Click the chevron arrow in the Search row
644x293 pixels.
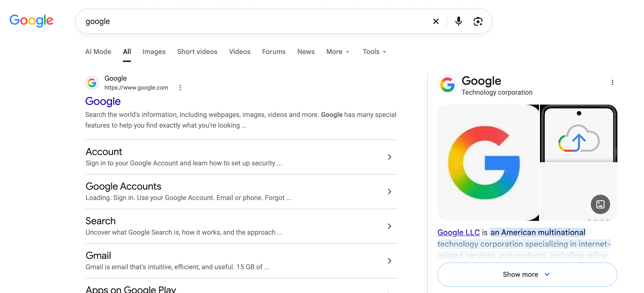click(389, 226)
